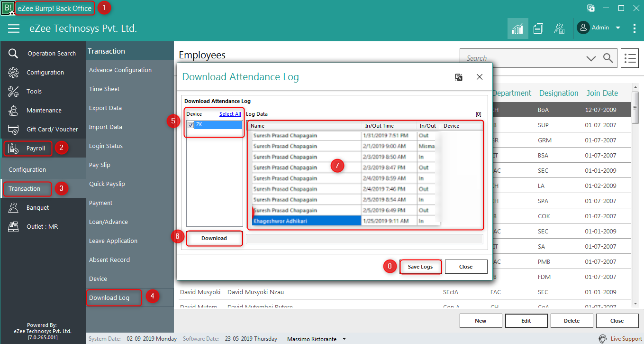
Task: Click the New employee button
Action: coord(481,321)
